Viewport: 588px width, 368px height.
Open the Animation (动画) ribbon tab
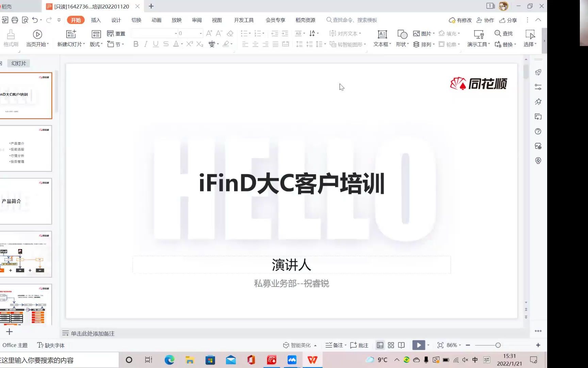tap(157, 20)
